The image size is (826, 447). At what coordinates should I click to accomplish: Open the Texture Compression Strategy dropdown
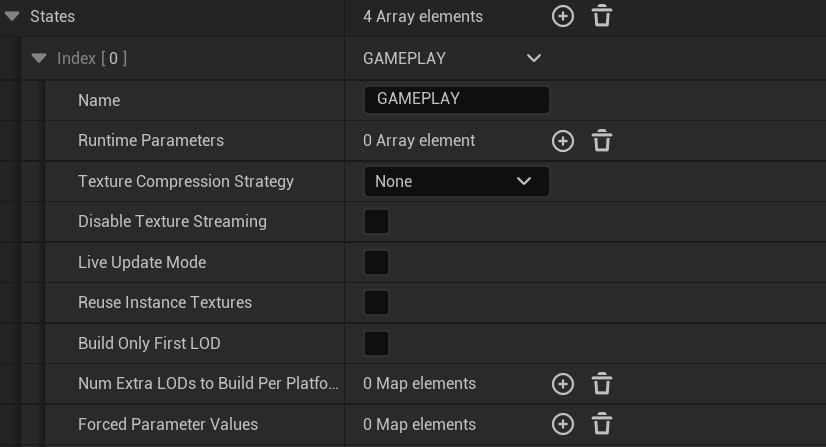click(x=457, y=182)
